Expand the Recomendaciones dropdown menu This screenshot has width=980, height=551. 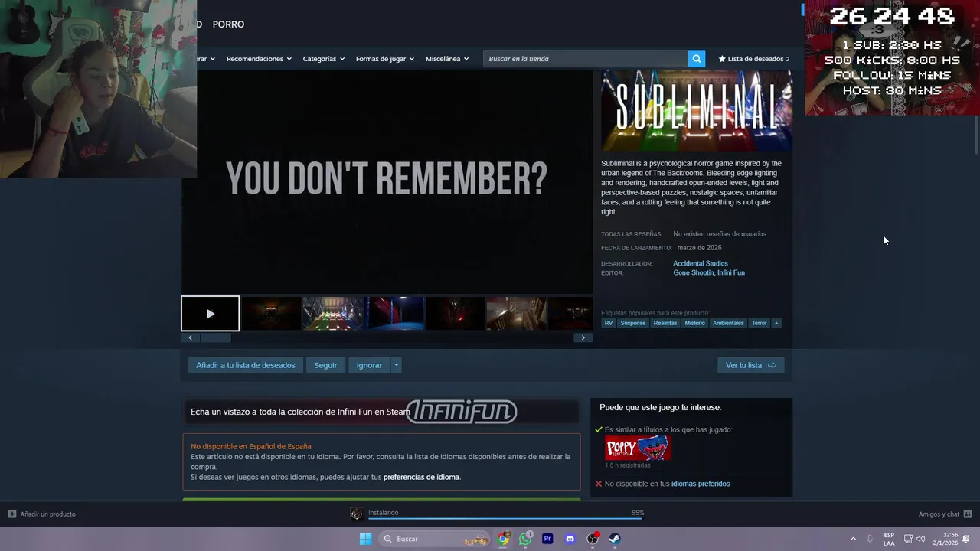tap(259, 59)
